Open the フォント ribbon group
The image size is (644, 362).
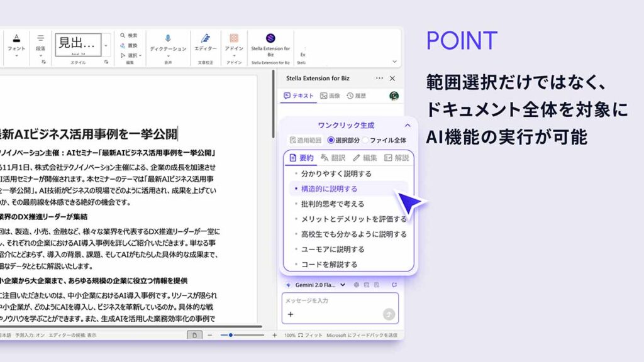tap(16, 45)
